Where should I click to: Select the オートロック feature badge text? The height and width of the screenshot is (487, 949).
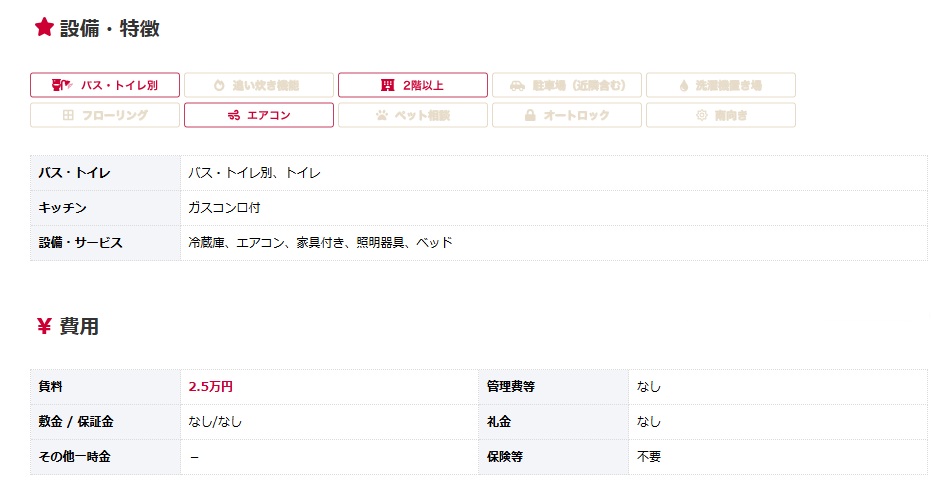pos(576,115)
